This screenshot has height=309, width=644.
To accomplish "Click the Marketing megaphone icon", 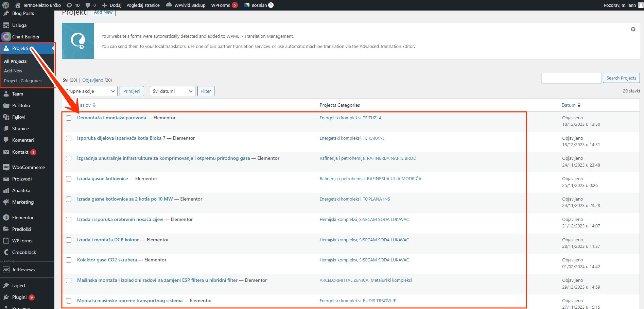I will tap(6, 202).
